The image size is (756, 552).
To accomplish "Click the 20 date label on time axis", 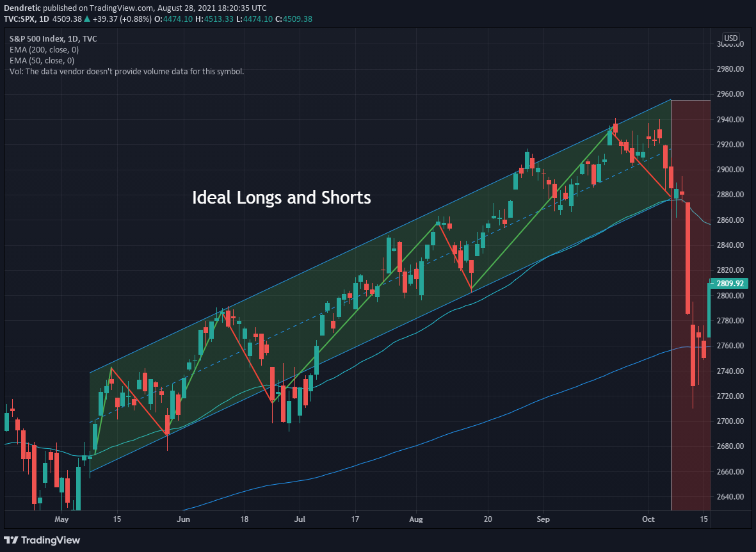I will click(488, 520).
